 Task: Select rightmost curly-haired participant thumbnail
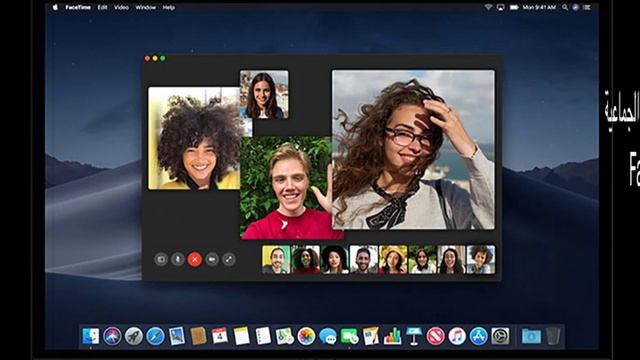[x=481, y=259]
